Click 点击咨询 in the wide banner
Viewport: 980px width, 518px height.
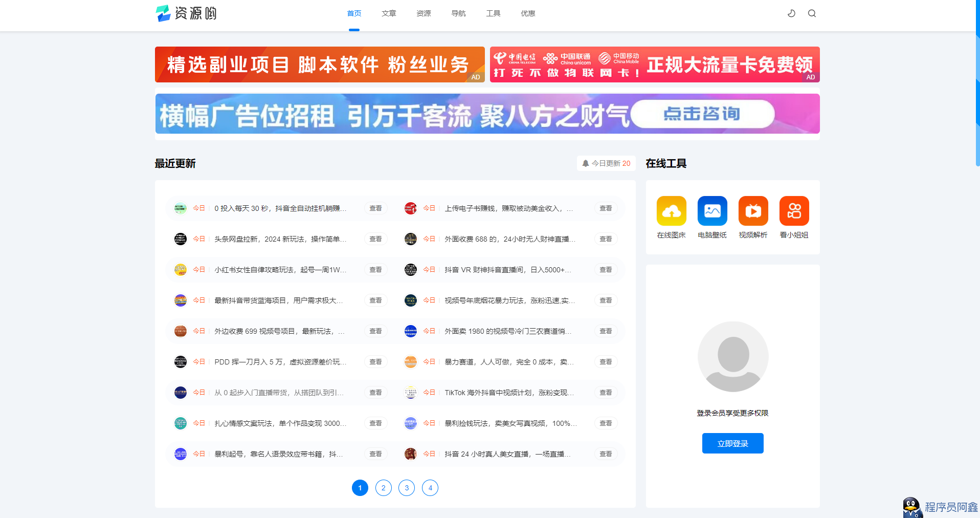tap(702, 114)
